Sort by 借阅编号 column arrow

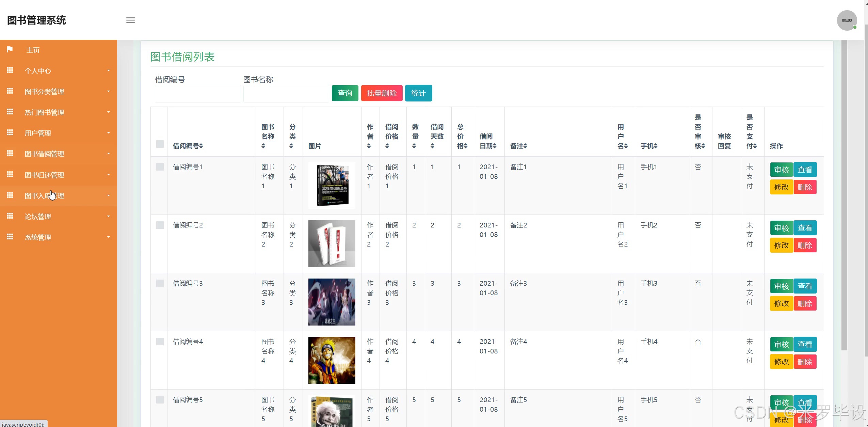tap(201, 146)
